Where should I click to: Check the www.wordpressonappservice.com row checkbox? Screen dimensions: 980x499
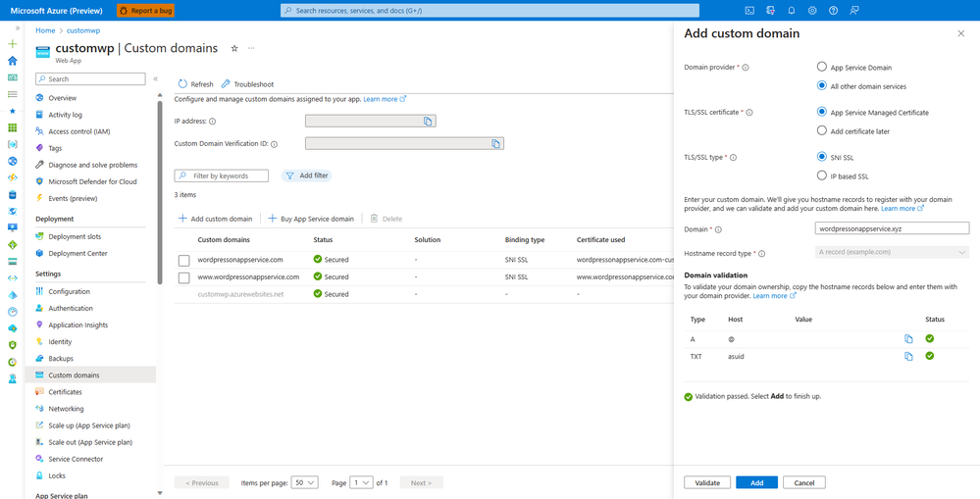coord(183,277)
